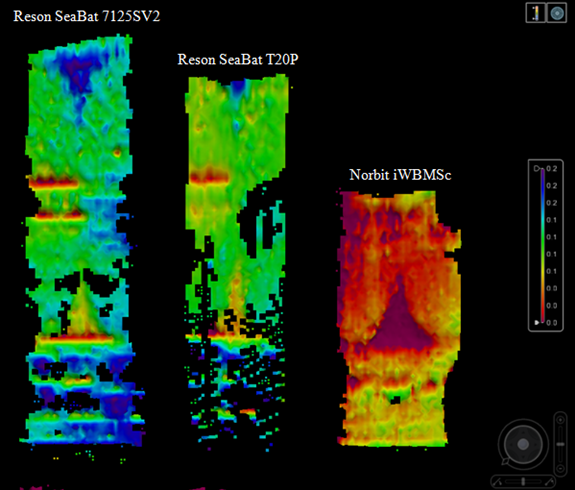The height and width of the screenshot is (490, 575).
Task: Click the rainbow color bar gradient
Action: coord(543,245)
